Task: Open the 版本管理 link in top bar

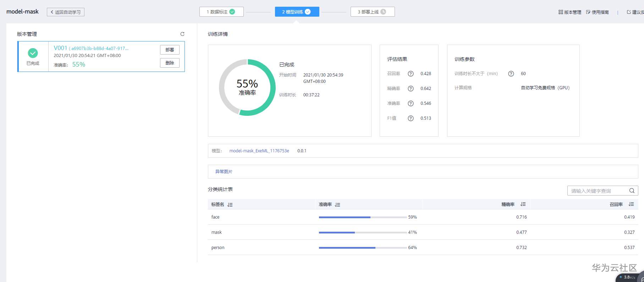Action: (573, 12)
